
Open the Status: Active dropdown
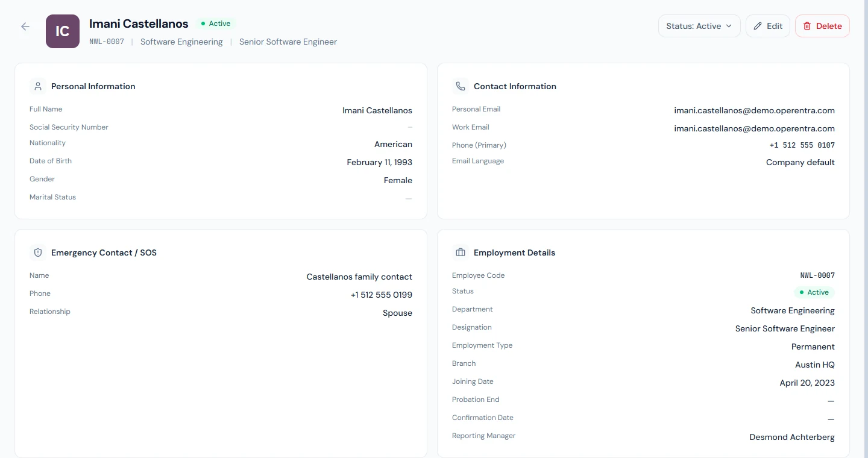point(699,26)
